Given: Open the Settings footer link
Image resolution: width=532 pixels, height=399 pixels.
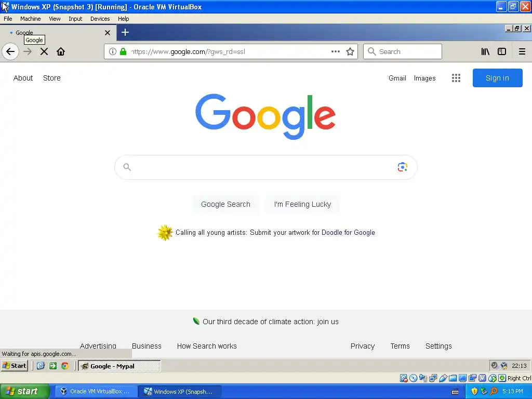Looking at the screenshot, I should [x=438, y=346].
